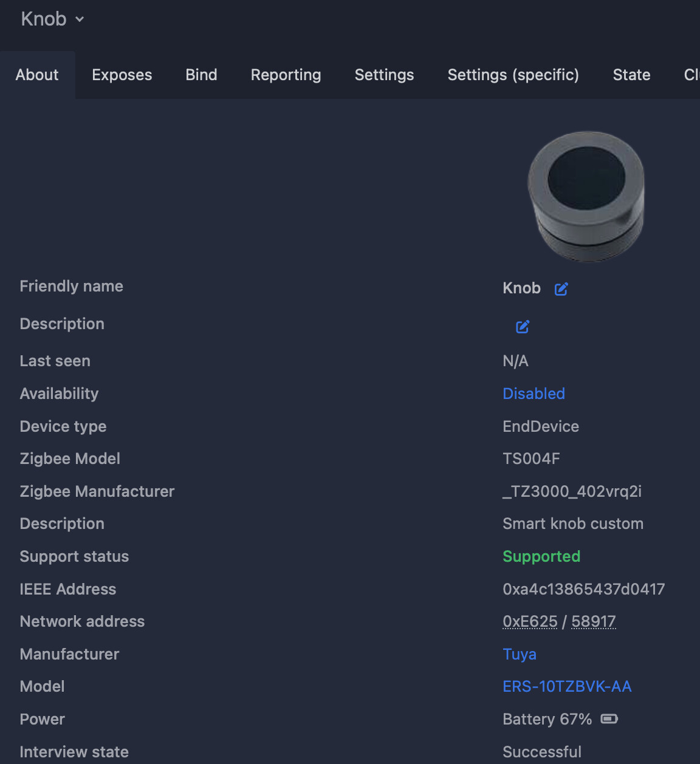Click the Supported status text
Viewport: 700px width, 764px height.
[541, 556]
